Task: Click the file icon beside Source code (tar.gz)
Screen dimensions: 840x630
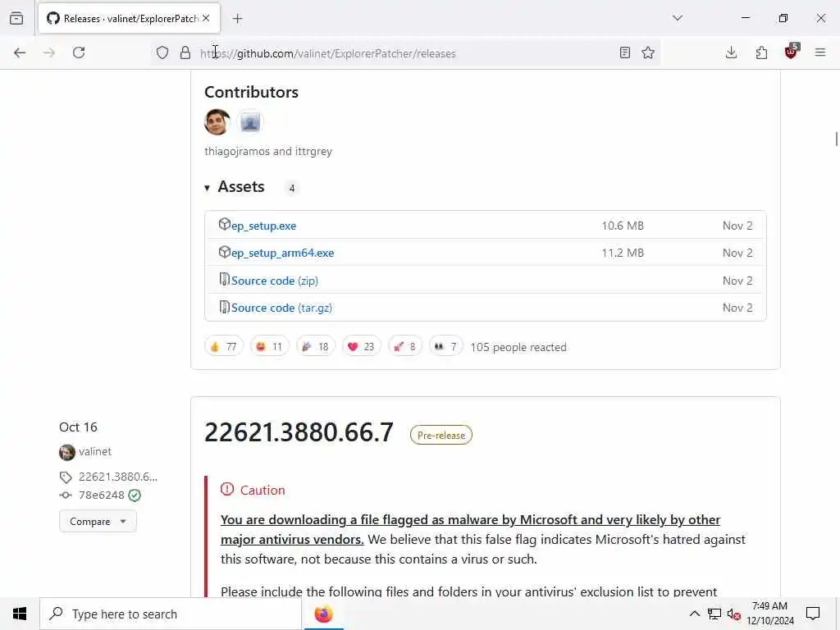Action: [x=225, y=307]
